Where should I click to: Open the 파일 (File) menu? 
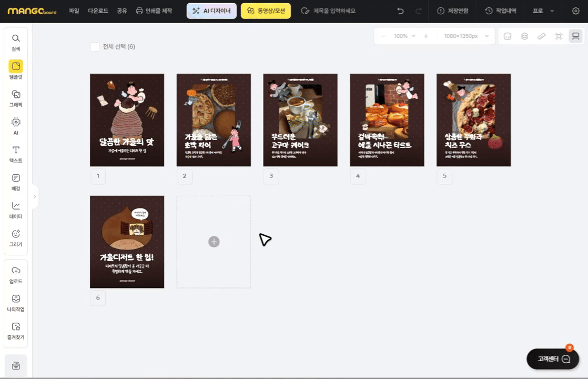tap(74, 11)
